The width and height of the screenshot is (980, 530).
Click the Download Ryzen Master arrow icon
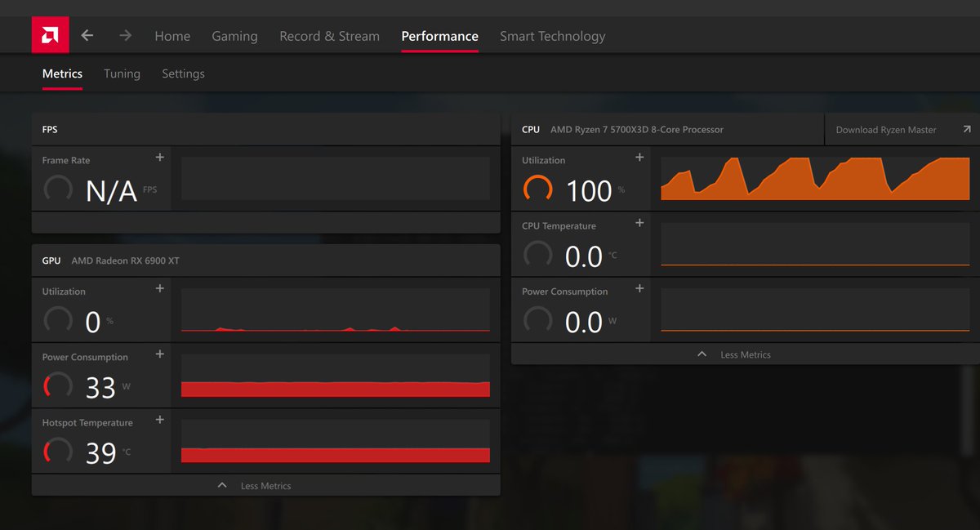coord(967,129)
